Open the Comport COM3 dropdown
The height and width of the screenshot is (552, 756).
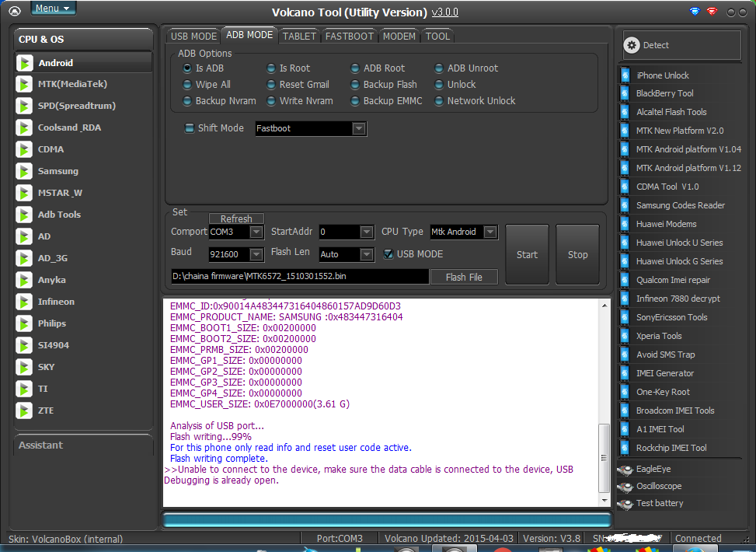coord(256,232)
